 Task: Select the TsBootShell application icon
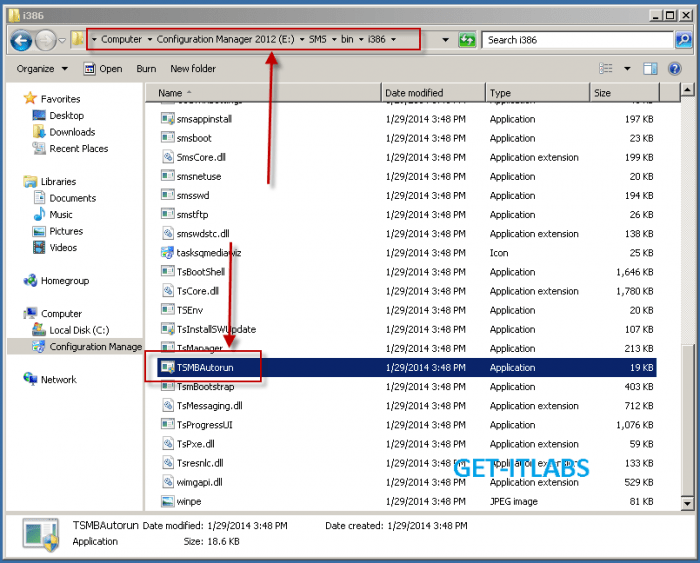tap(167, 271)
